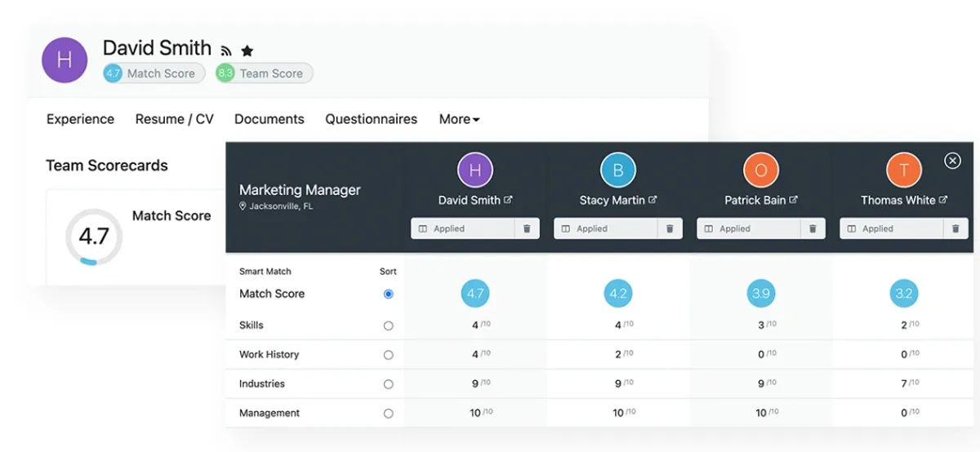980x452 pixels.
Task: Click the Marketing Manager job title
Action: pyautogui.click(x=300, y=190)
